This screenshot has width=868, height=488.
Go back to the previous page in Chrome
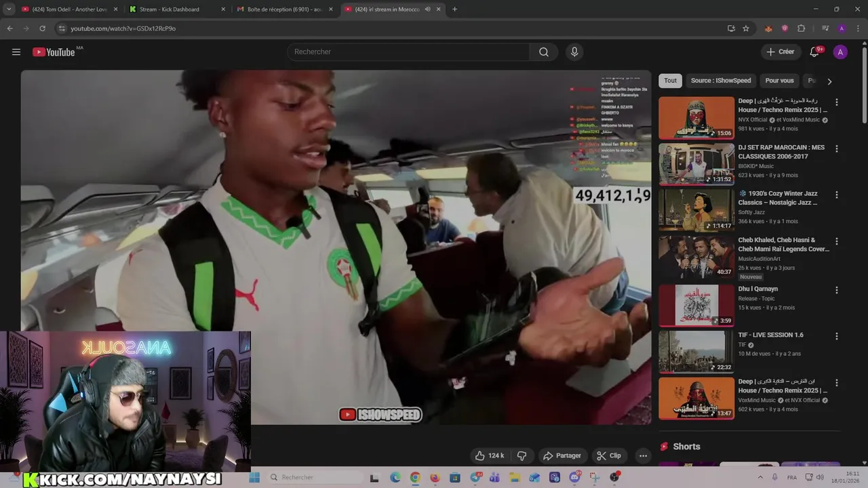tap(9, 28)
